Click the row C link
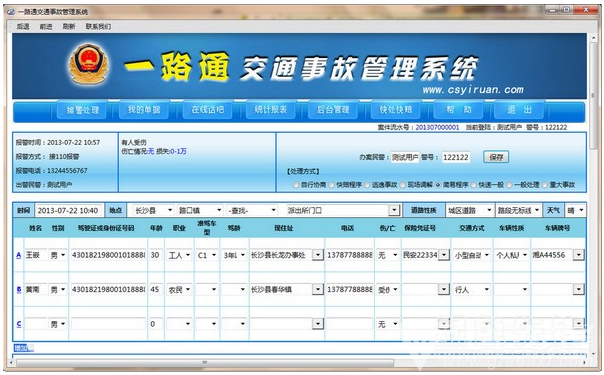The image size is (604, 375). [18, 324]
